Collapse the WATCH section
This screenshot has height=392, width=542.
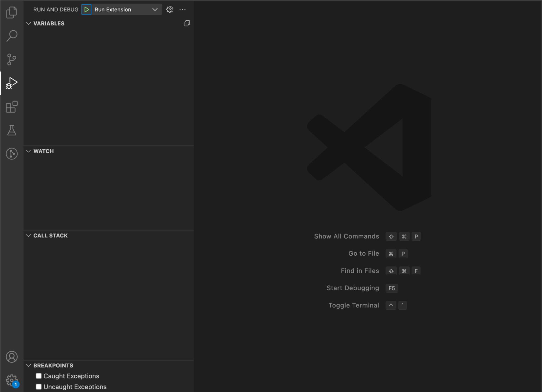pyautogui.click(x=29, y=151)
